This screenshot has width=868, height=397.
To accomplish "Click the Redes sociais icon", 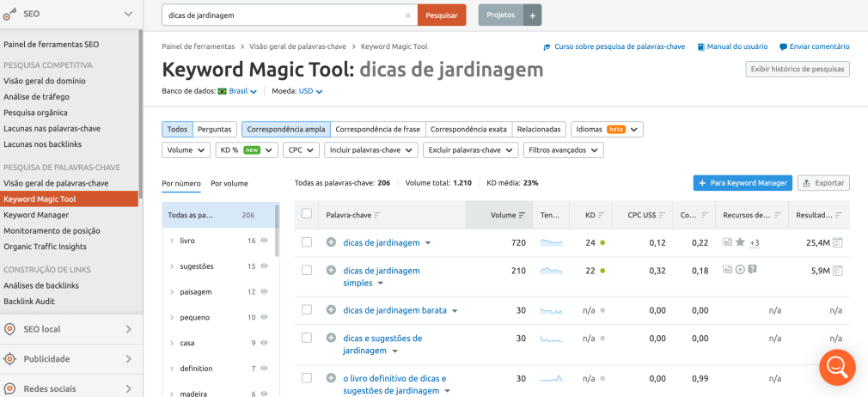I will pyautogui.click(x=9, y=388).
